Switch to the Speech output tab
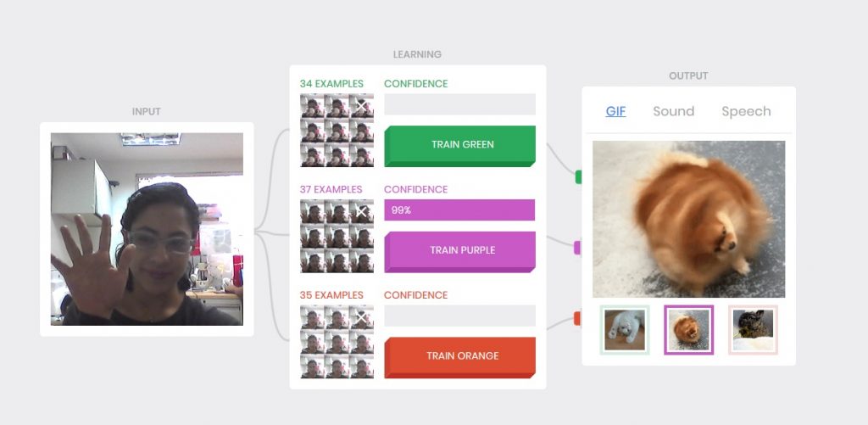Image resolution: width=868 pixels, height=425 pixels. click(x=746, y=111)
